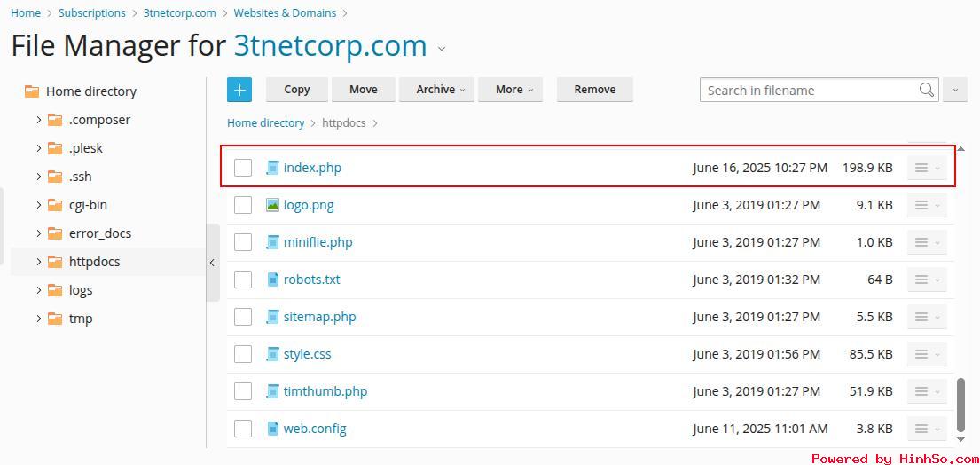Mark the web.config checkbox
The height and width of the screenshot is (465, 980).
(243, 429)
